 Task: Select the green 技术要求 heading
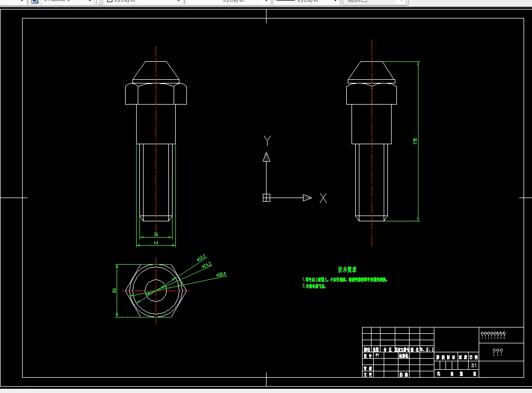pyautogui.click(x=347, y=269)
